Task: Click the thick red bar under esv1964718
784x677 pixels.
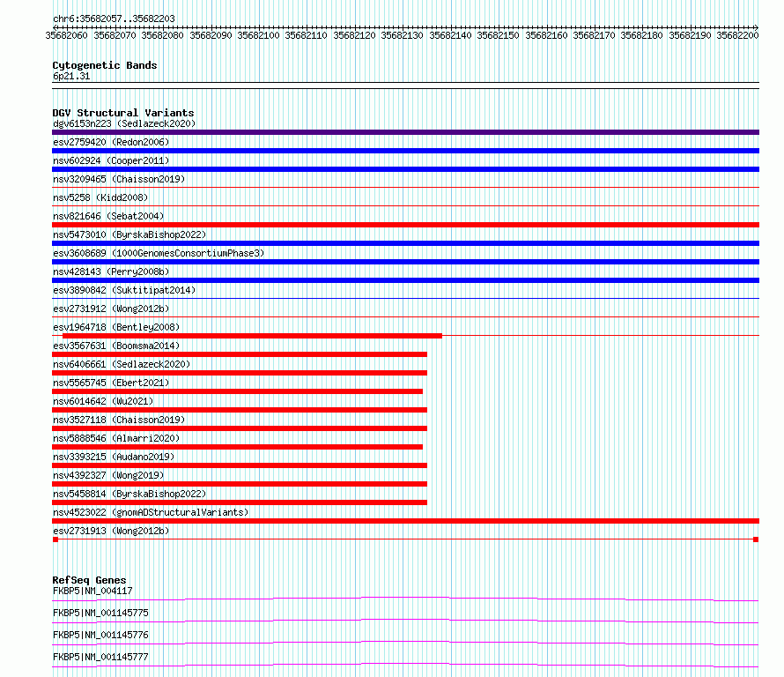Action: [x=253, y=336]
